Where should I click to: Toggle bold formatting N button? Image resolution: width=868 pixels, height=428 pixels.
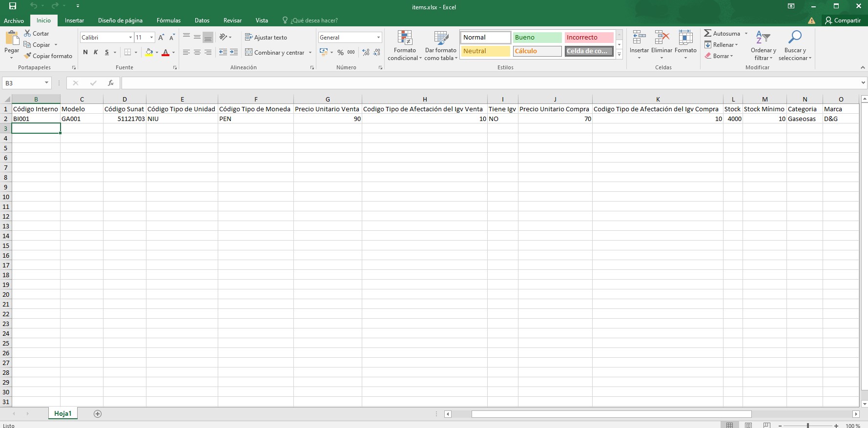click(85, 52)
